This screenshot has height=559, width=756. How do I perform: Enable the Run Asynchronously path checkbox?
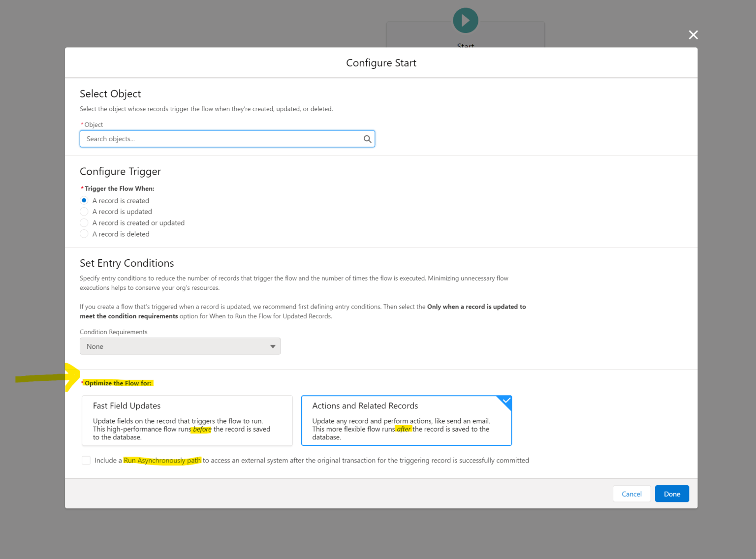[x=86, y=460]
